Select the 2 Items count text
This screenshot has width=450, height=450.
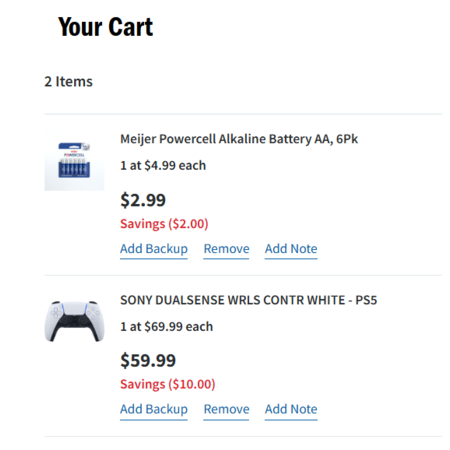pos(68,82)
